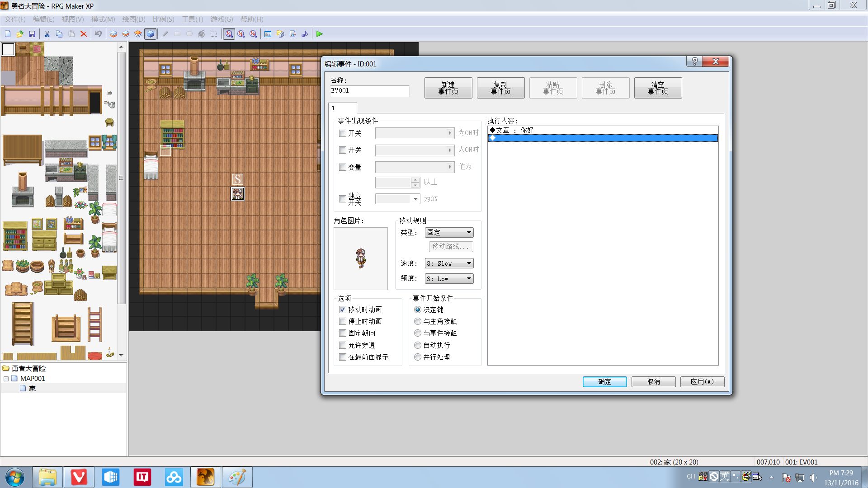Enable the 独立开关 checkbox
This screenshot has height=488, width=868.
[343, 199]
